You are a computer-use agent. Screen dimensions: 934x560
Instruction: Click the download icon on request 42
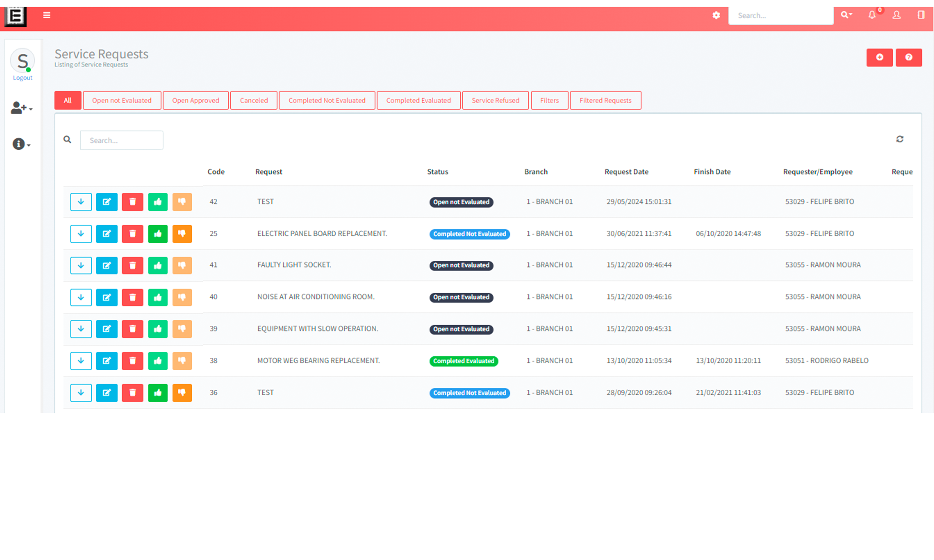[x=80, y=201]
